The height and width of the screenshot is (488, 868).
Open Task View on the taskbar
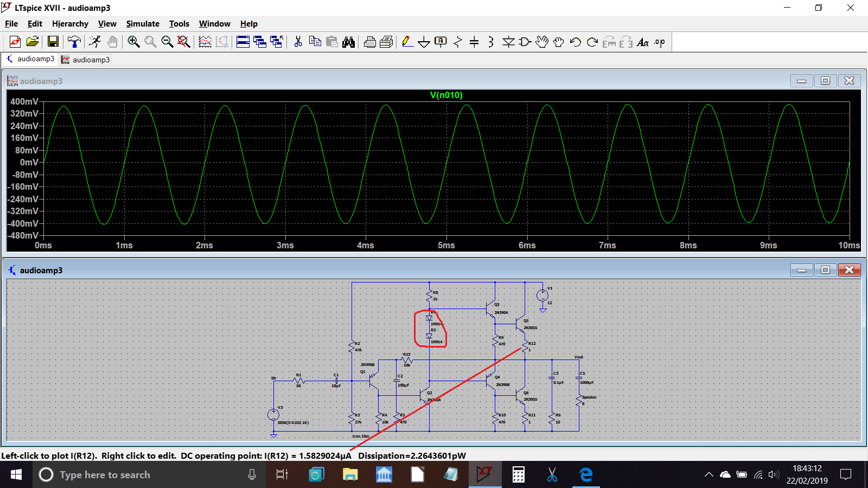pyautogui.click(x=282, y=474)
